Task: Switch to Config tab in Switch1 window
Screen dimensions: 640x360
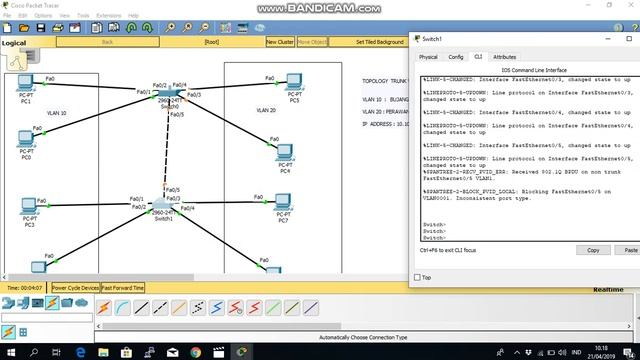Action: (456, 57)
